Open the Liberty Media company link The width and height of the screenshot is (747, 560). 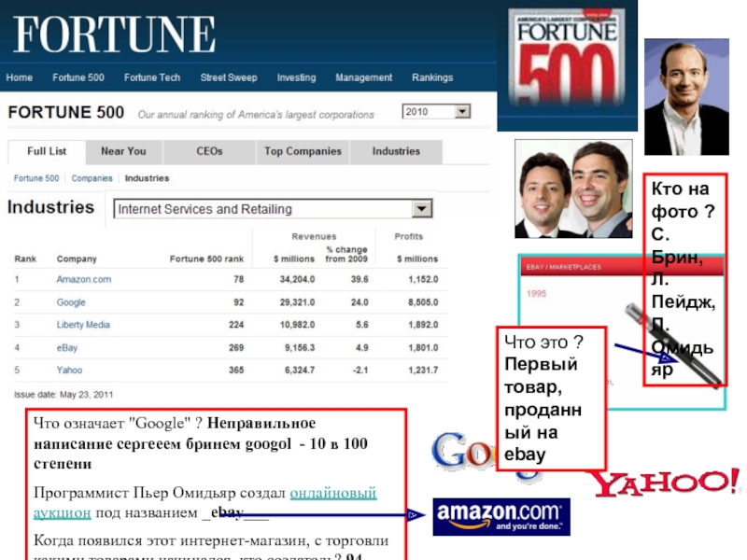(x=83, y=325)
